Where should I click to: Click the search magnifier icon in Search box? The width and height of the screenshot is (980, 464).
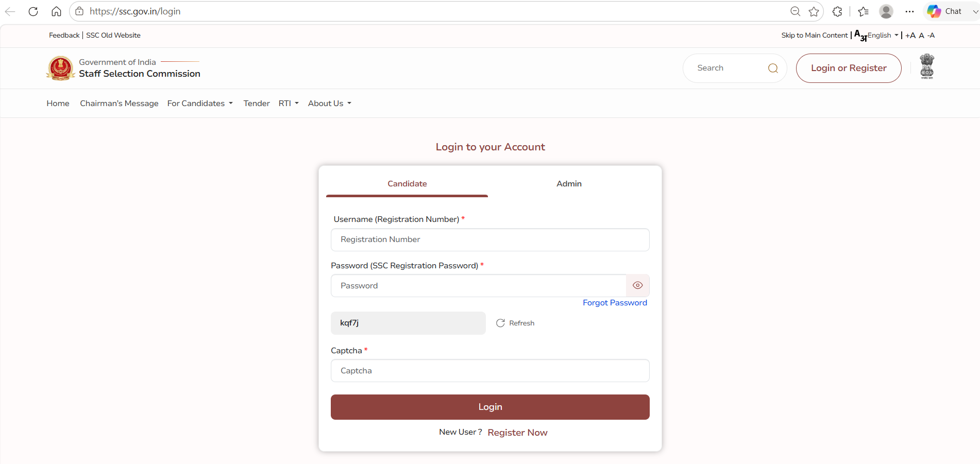[773, 68]
